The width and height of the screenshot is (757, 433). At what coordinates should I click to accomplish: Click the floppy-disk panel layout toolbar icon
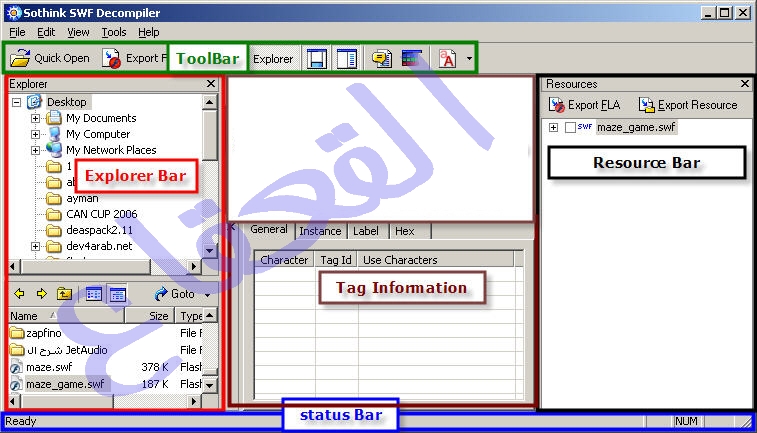(x=316, y=59)
